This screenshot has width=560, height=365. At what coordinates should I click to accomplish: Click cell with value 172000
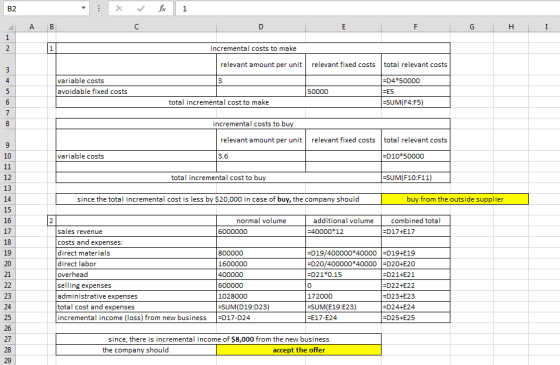coord(343,296)
